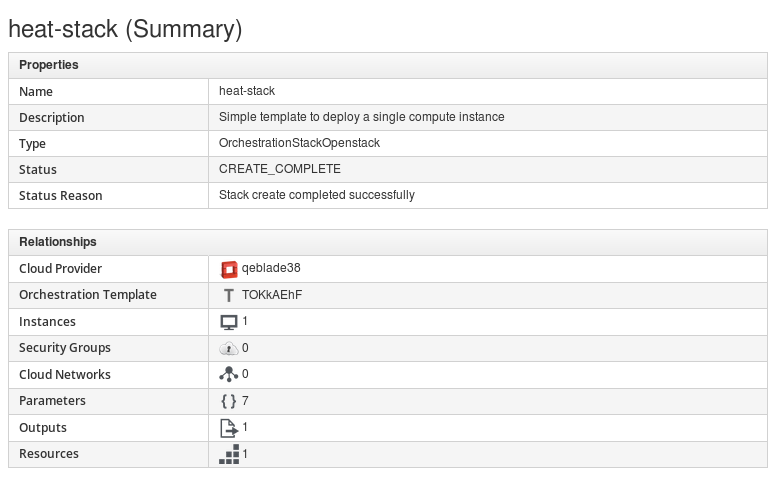778x485 pixels.
Task: Click the Security Groups cloud icon
Action: tap(229, 348)
